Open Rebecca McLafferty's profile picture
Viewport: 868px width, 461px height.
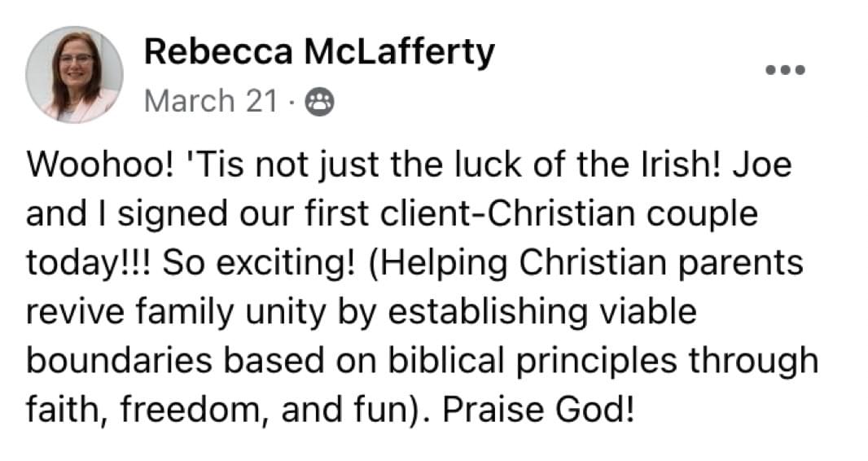click(x=74, y=75)
